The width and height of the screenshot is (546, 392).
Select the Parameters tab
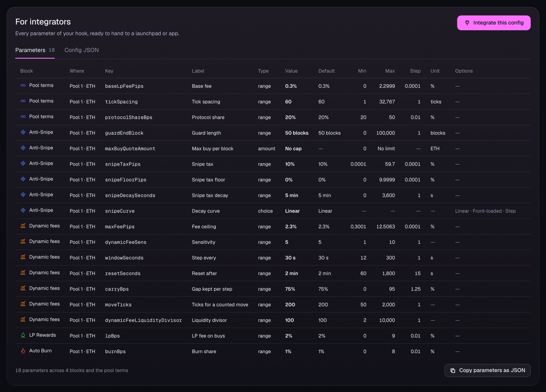click(35, 50)
